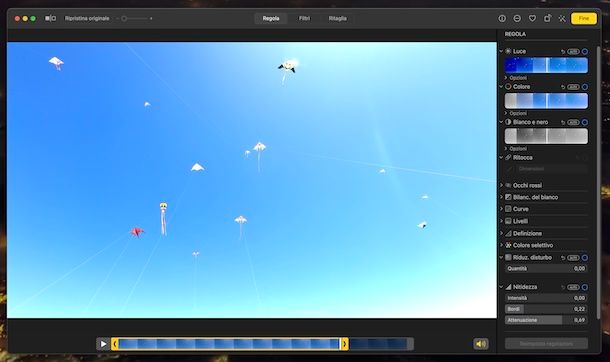Reset the Luce adjustment with undo arrow
Viewport: 610px width, 362px height.
[563, 51]
